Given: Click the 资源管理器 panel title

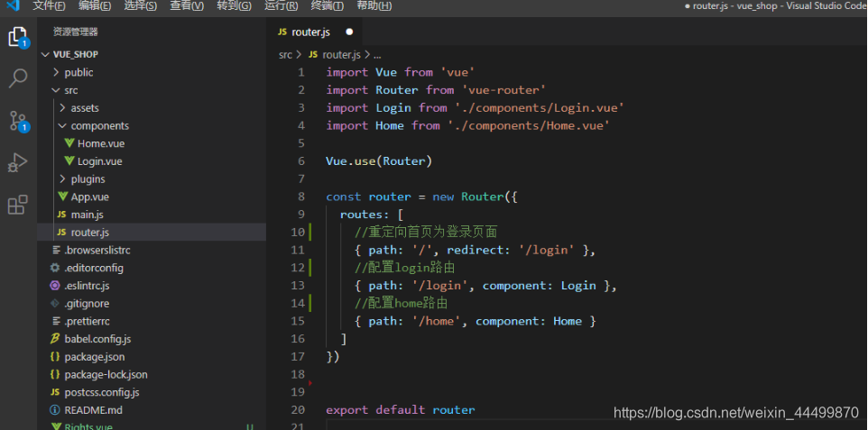Looking at the screenshot, I should point(75,32).
